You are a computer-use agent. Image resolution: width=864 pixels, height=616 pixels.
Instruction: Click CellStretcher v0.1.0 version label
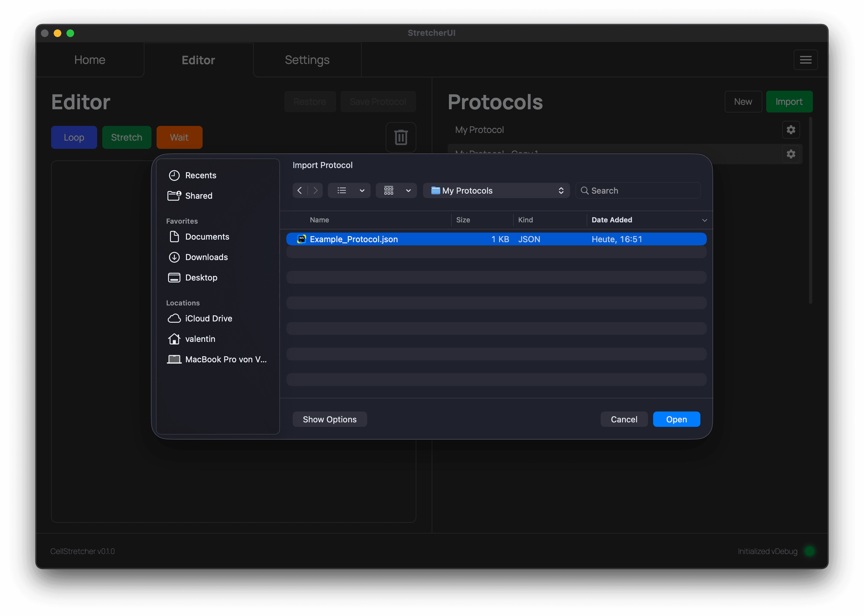[x=83, y=551]
